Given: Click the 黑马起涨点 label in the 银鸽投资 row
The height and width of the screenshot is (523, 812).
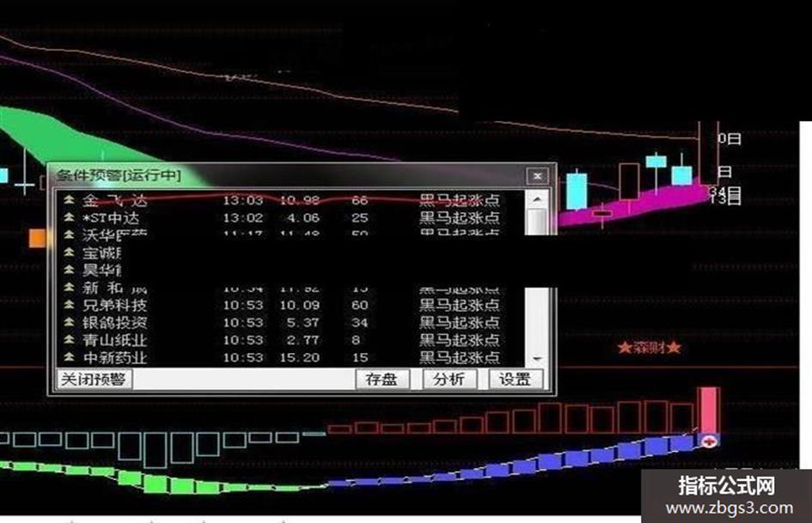Looking at the screenshot, I should click(460, 323).
